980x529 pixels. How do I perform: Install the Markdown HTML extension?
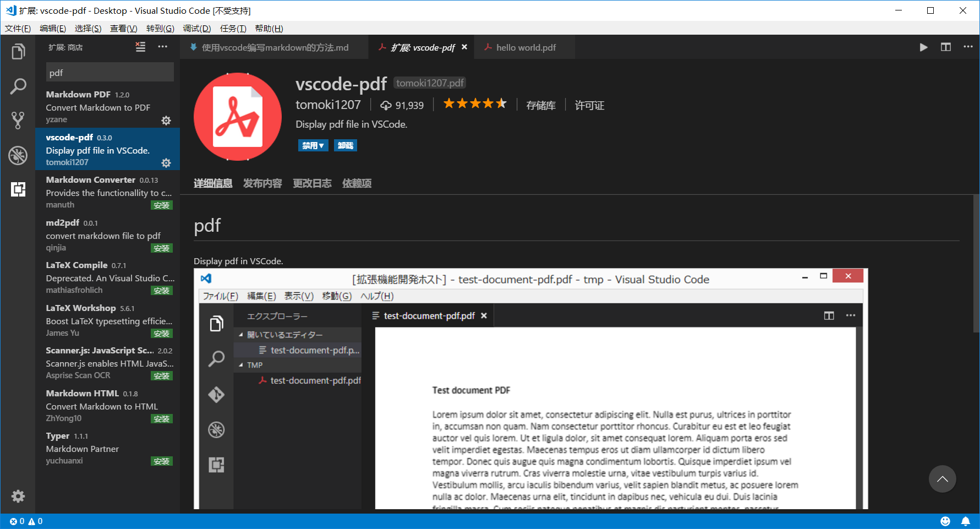(x=162, y=419)
